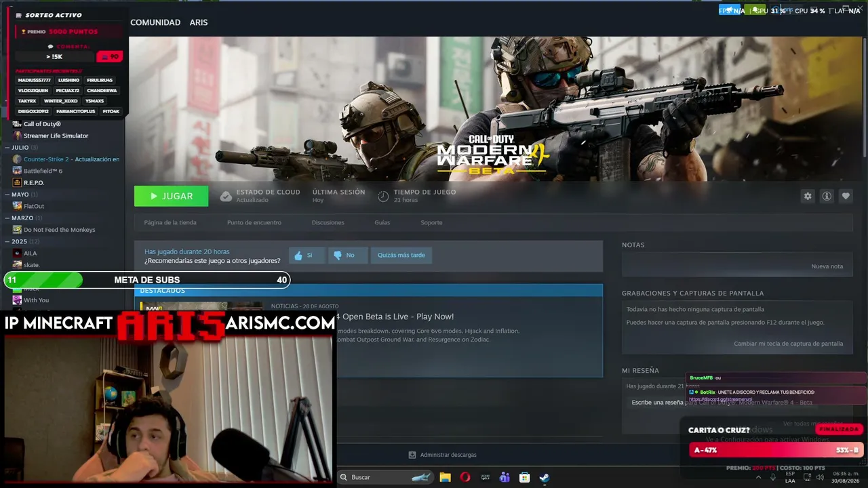The width and height of the screenshot is (868, 488).
Task: Open the game settings gear icon
Action: [808, 196]
